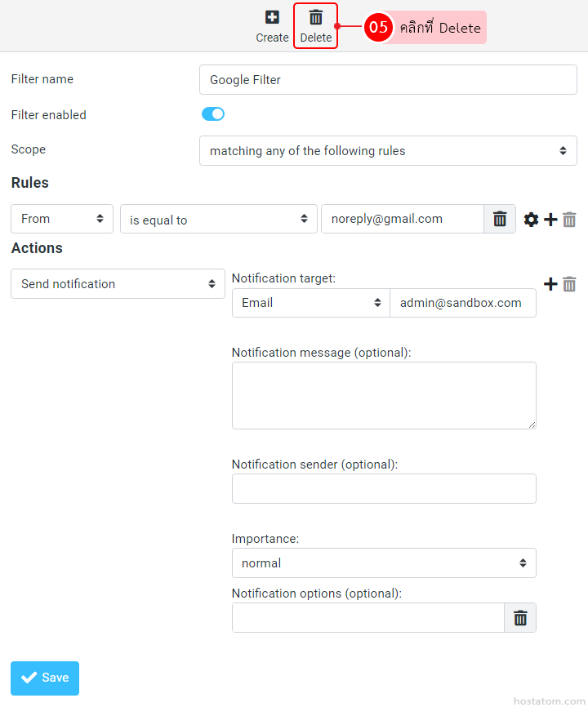This screenshot has width=588, height=707.
Task: Expand the 'is equal to' operator dropdown
Action: [218, 220]
